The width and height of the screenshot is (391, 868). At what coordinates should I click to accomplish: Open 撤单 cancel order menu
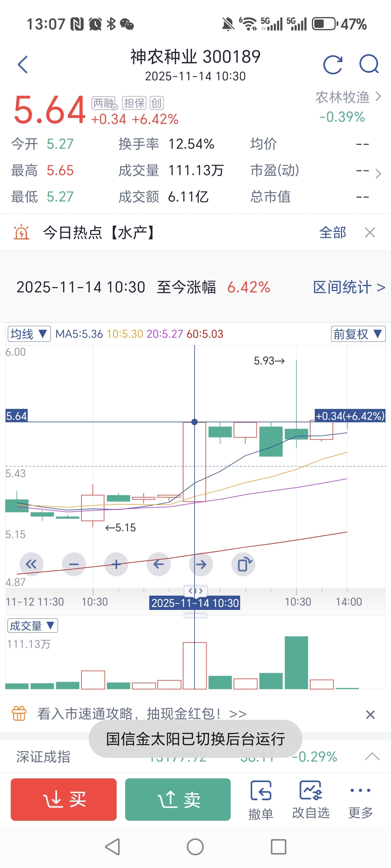point(261,800)
